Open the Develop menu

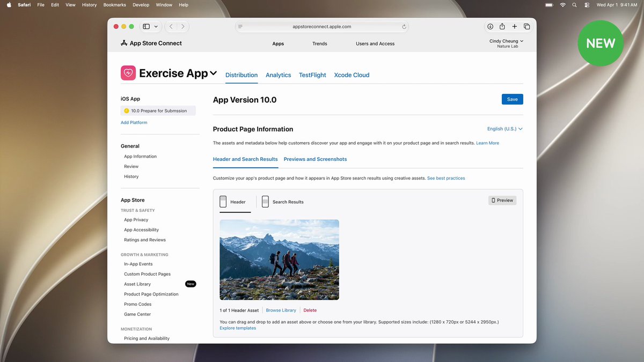point(141,5)
